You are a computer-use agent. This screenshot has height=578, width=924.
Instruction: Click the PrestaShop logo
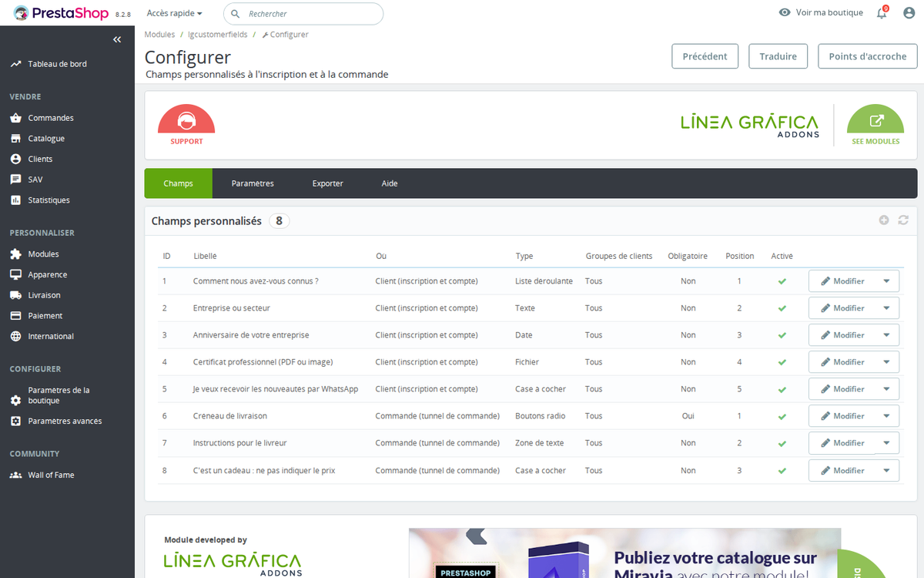(x=62, y=12)
